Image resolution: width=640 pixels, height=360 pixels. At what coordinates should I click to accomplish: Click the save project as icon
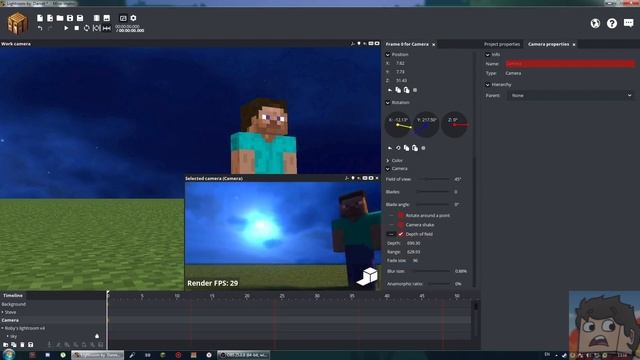click(x=80, y=18)
